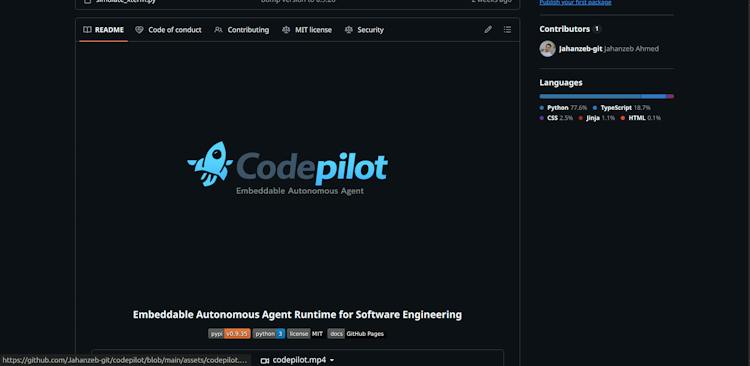Click the README book icon
The width and height of the screenshot is (750, 366).
click(x=87, y=30)
